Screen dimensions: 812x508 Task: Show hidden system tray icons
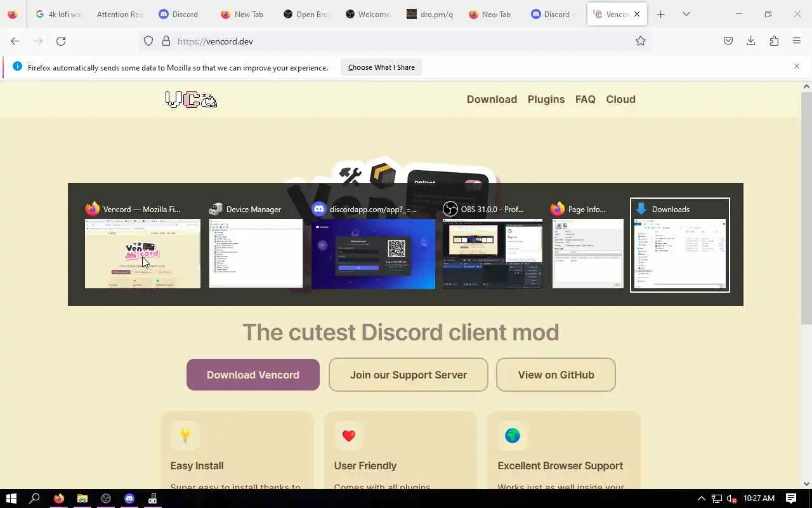pos(702,498)
